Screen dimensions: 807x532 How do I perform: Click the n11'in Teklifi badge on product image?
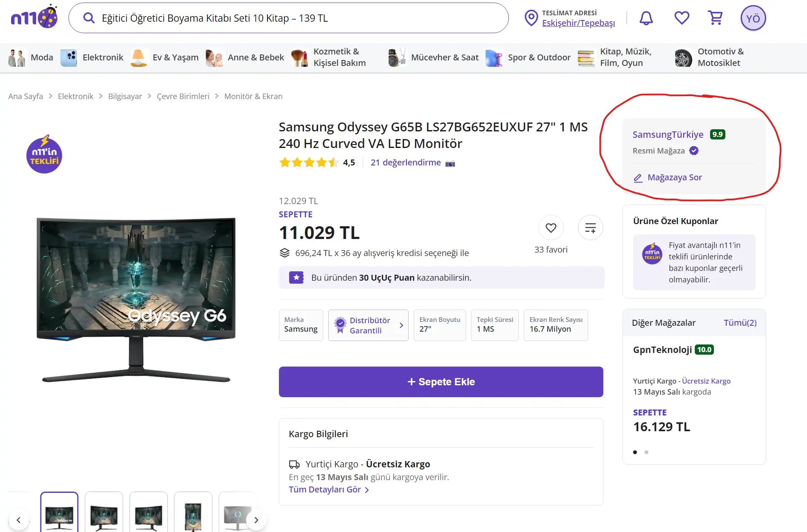click(x=44, y=154)
